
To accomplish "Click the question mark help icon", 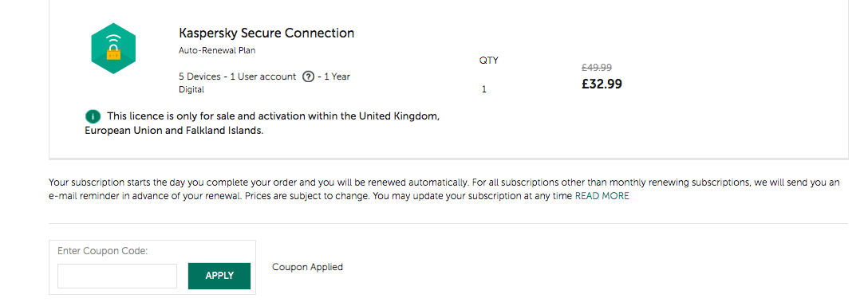I will click(x=308, y=76).
